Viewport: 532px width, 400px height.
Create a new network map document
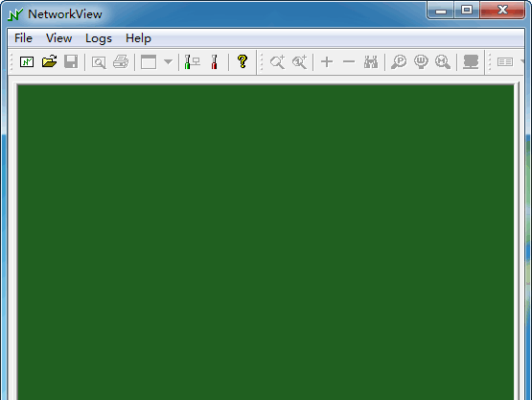coord(27,62)
